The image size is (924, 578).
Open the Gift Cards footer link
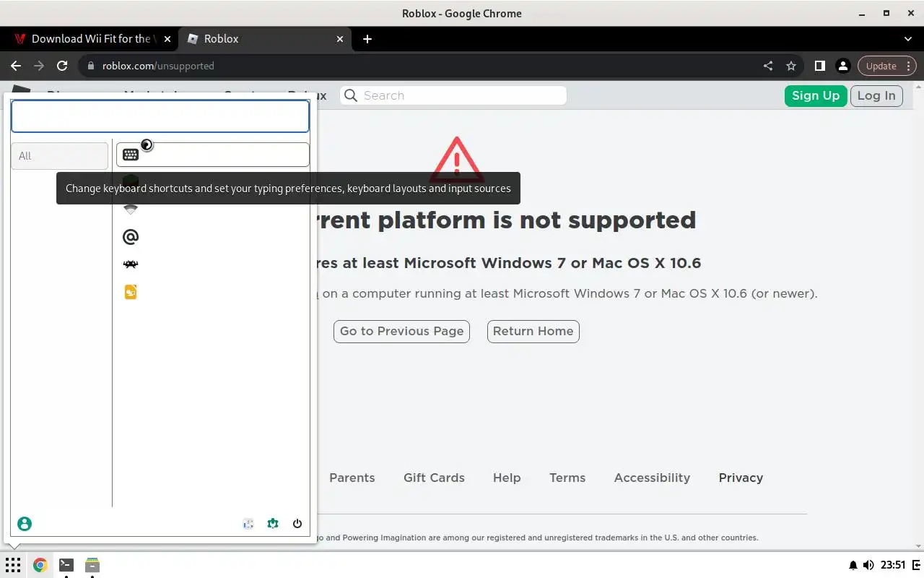(x=434, y=478)
